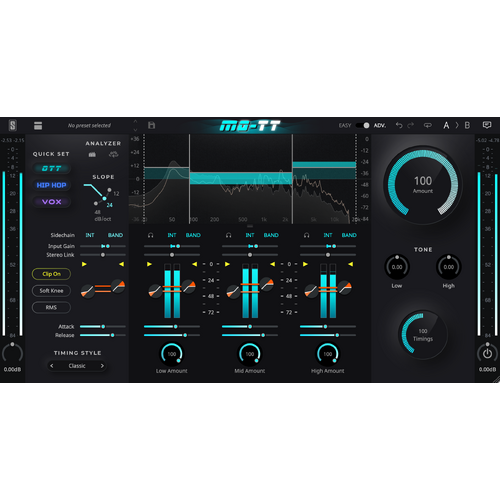The width and height of the screenshot is (500, 500).
Task: Select global Sidechain INT option
Action: pos(90,235)
